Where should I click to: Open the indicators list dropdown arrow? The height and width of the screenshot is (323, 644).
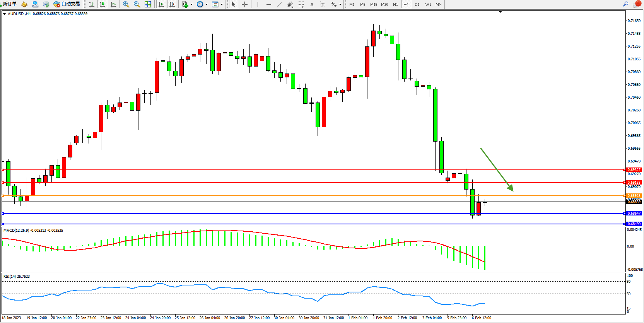192,5
